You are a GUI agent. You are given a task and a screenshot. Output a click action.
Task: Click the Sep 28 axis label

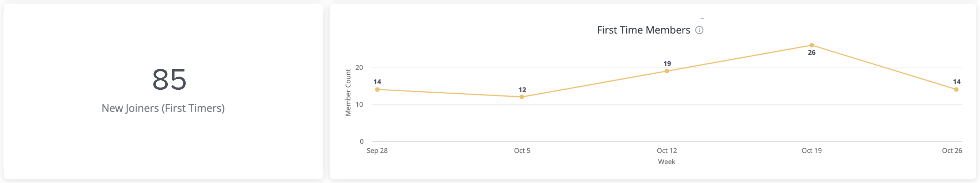click(377, 151)
